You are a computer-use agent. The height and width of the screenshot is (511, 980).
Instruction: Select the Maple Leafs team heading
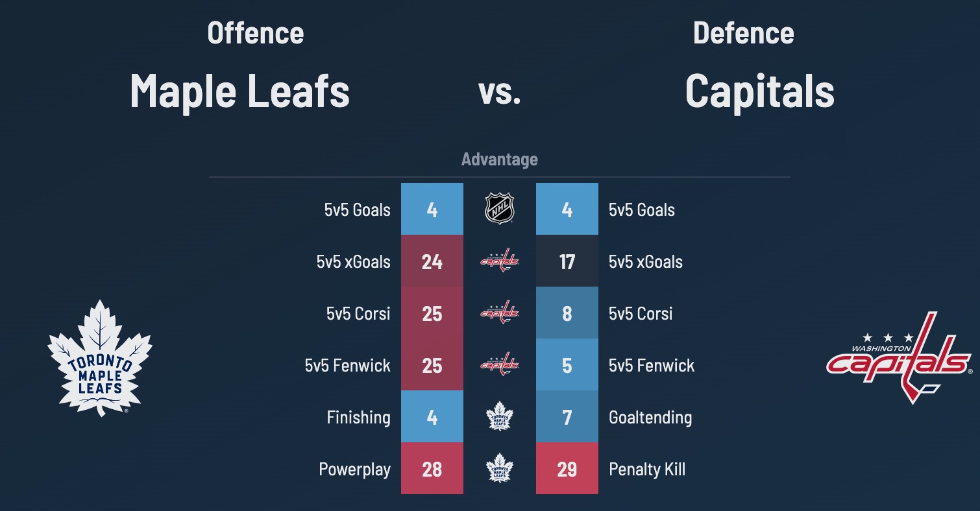tap(239, 91)
